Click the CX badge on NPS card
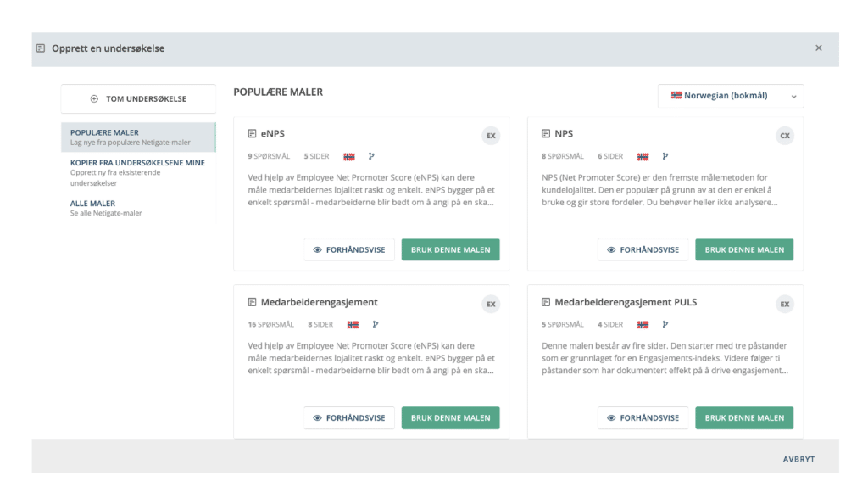This screenshot has height=504, width=868. click(785, 136)
